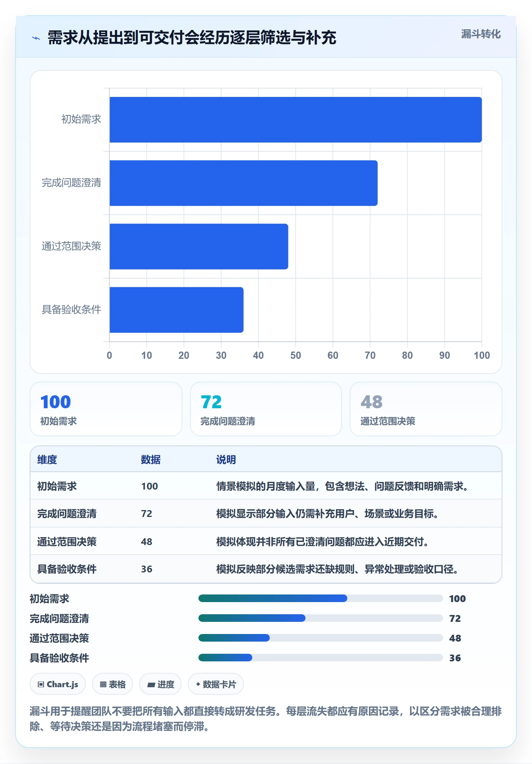Select the 完成问题澄清 table row cell

point(67,514)
